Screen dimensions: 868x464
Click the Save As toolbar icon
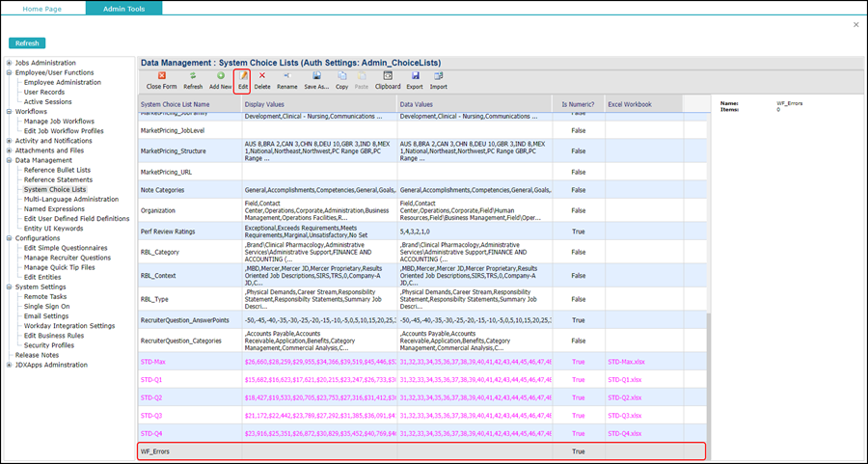315,75
